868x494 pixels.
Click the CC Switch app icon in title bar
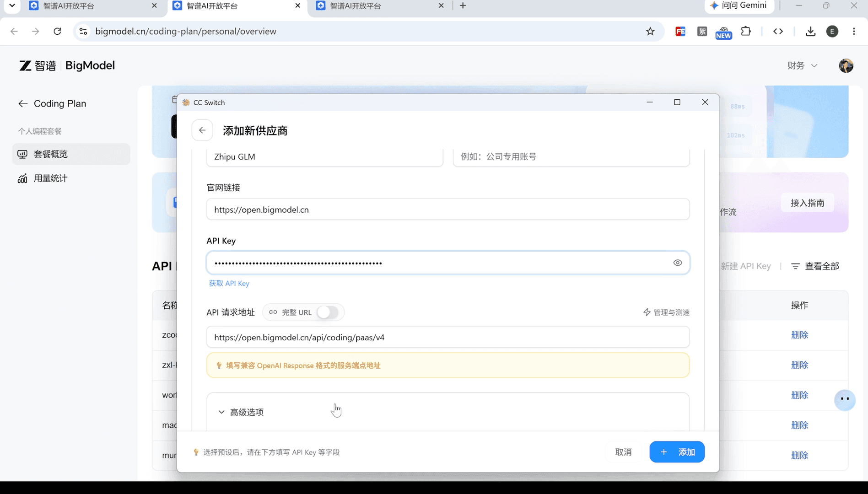pyautogui.click(x=186, y=102)
